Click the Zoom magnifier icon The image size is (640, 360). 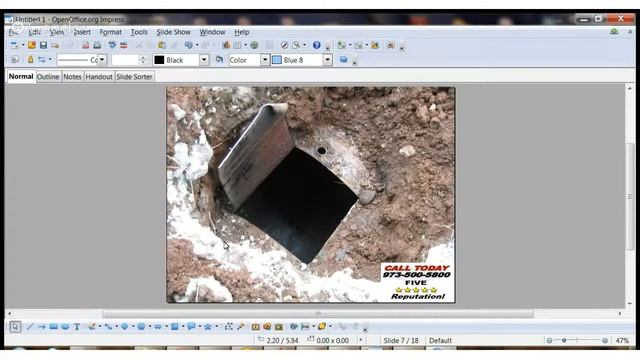click(296, 45)
